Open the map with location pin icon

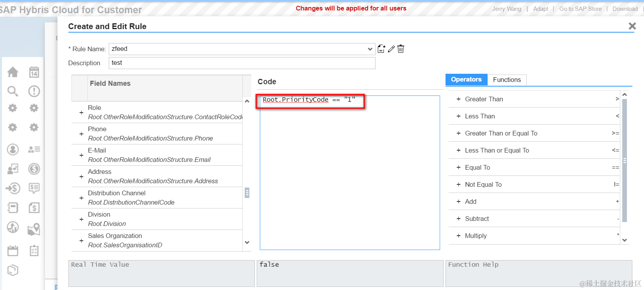tap(34, 229)
